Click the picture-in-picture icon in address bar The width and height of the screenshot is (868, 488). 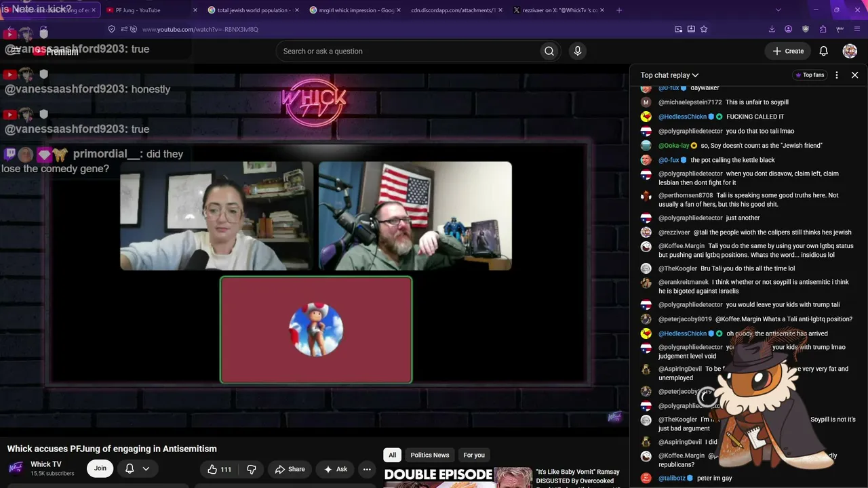click(x=678, y=29)
